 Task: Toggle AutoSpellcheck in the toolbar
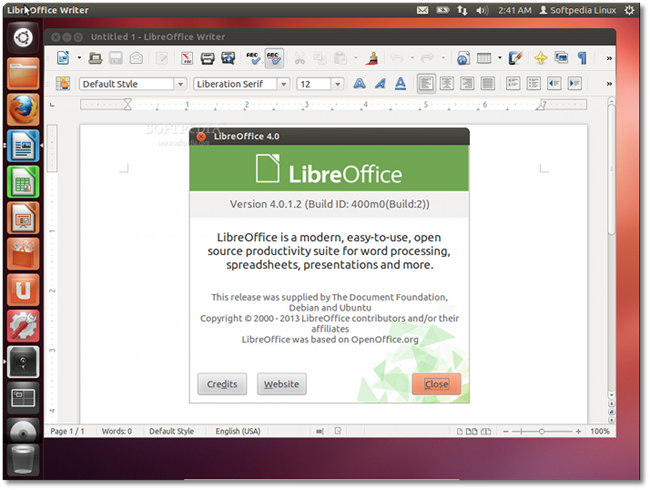[x=274, y=58]
